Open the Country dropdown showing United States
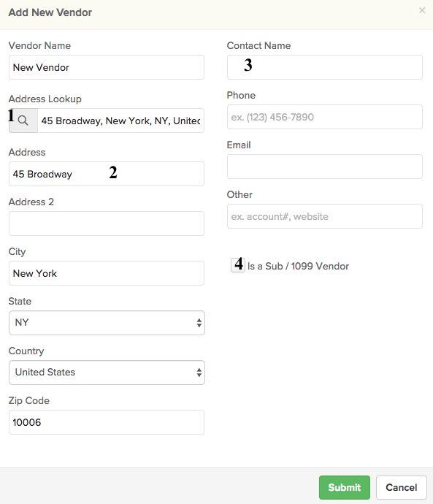 pos(107,373)
